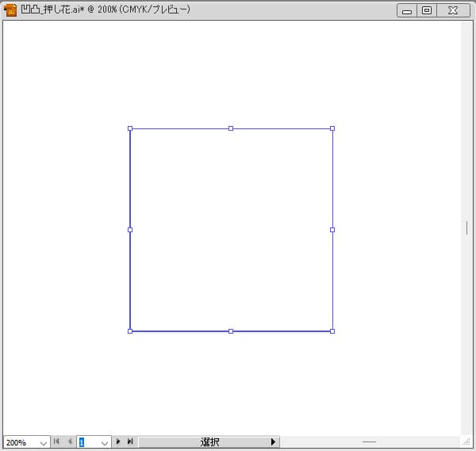Go to the first artboard
Screen dimensions: 476x451
coord(56,441)
